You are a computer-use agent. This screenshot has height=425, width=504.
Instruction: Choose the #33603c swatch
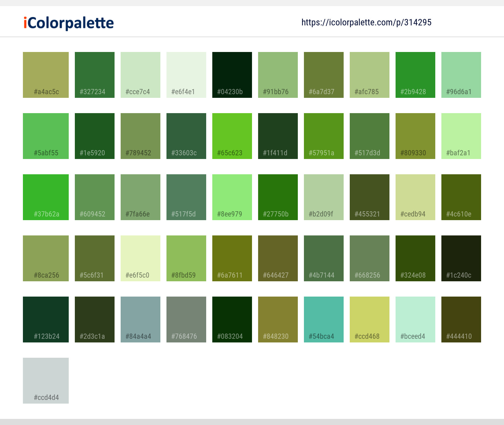(x=186, y=136)
